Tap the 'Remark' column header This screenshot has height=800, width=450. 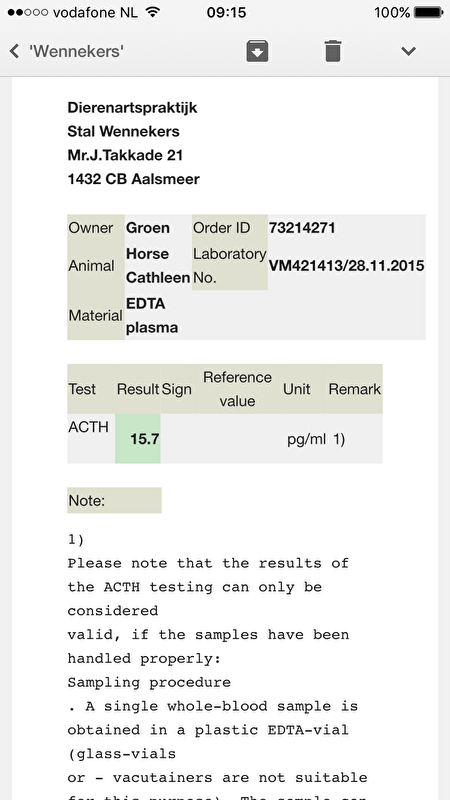point(355,389)
